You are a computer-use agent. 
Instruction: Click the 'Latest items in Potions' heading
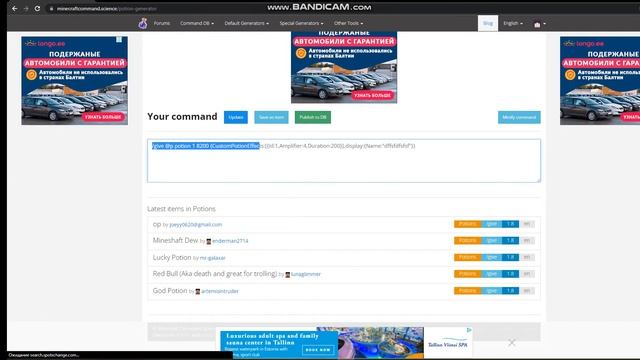181,209
